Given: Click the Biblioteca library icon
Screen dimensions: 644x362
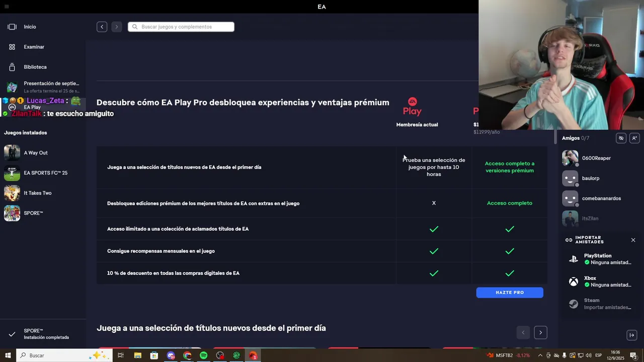Looking at the screenshot, I should click(x=12, y=67).
